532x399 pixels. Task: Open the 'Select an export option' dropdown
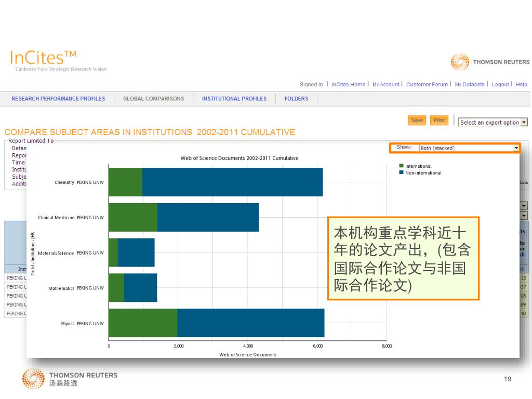(x=493, y=122)
